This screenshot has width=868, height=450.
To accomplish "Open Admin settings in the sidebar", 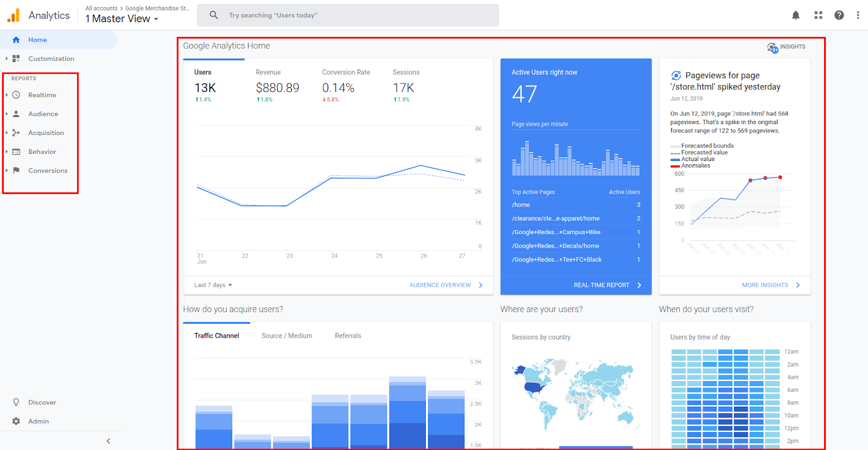I will pyautogui.click(x=39, y=421).
